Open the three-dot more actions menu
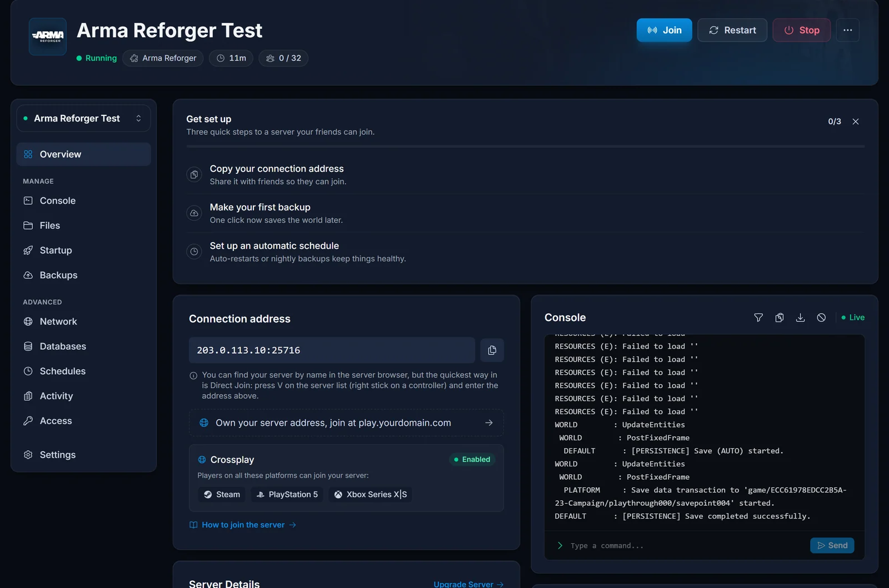 point(847,30)
